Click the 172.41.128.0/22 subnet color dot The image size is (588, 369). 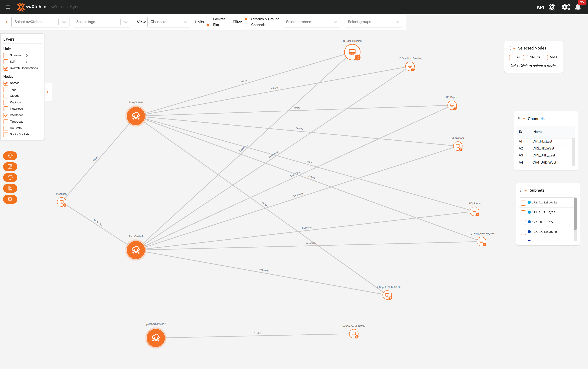529,202
